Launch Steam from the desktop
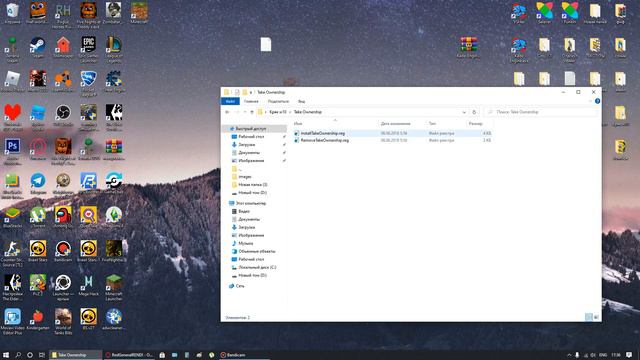This screenshot has width=640, height=360. click(x=38, y=47)
